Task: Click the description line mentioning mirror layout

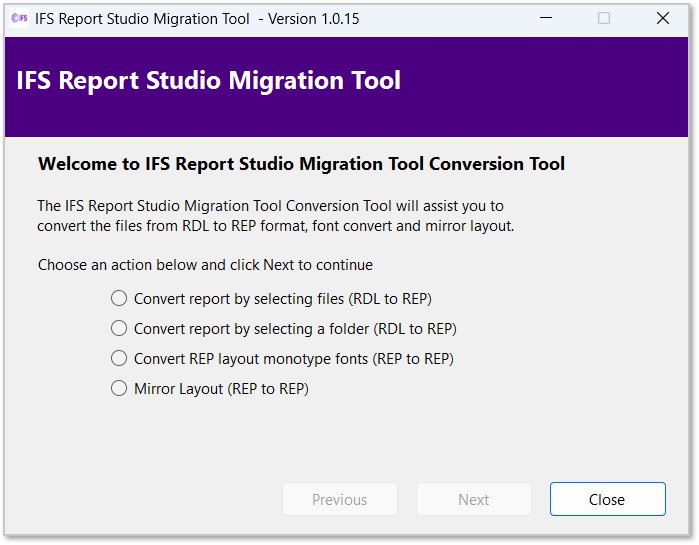Action: point(275,226)
